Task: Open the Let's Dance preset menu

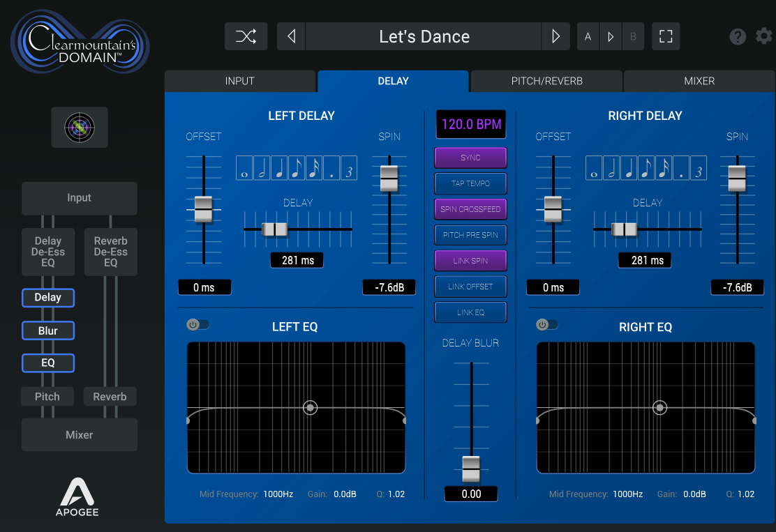Action: (x=424, y=36)
